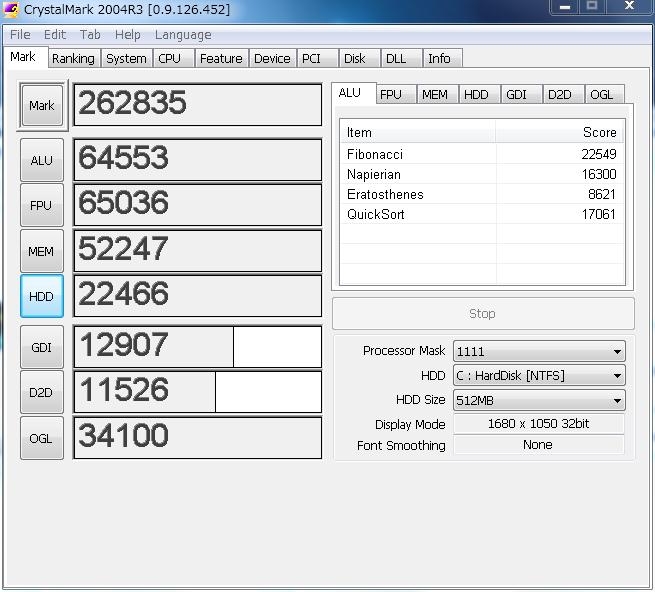Expand the HDD Size dropdown
The height and width of the screenshot is (592, 655).
click(539, 400)
